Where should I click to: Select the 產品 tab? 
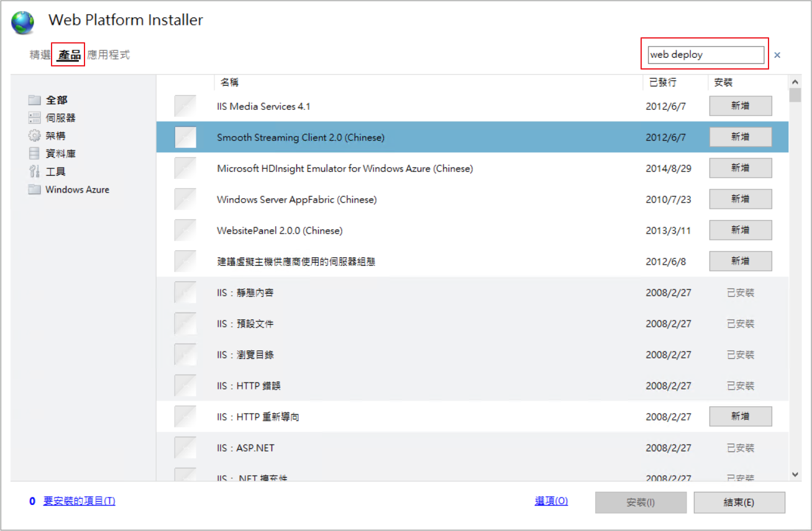[69, 55]
